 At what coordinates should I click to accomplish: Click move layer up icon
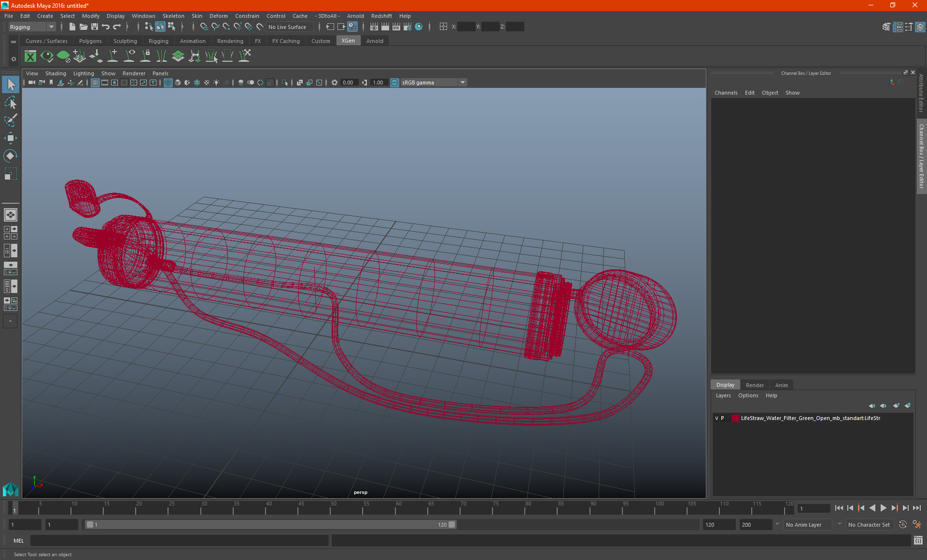pos(872,406)
